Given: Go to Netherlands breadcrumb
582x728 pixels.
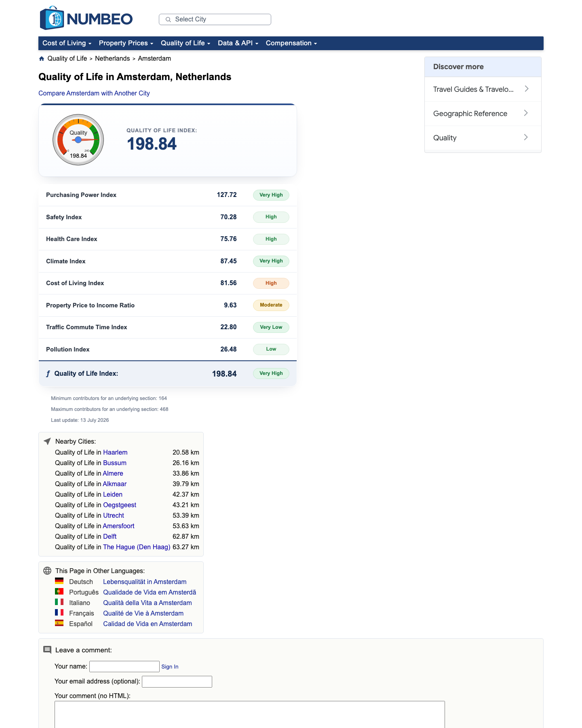Looking at the screenshot, I should 112,59.
